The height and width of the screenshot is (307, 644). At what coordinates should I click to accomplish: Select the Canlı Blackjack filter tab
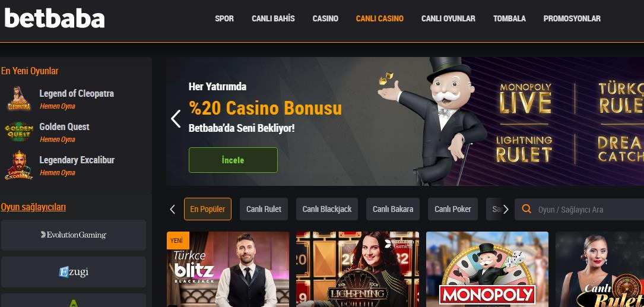[x=327, y=209]
